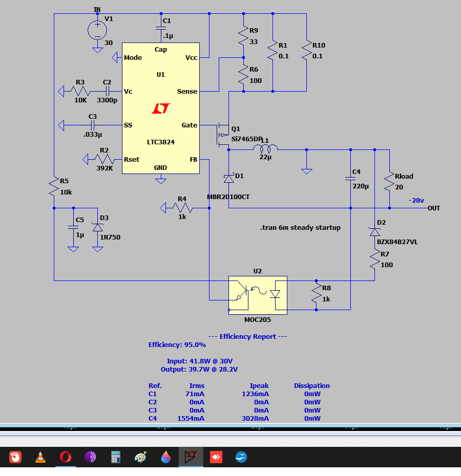Click the .033µ value of C3

tap(93, 134)
